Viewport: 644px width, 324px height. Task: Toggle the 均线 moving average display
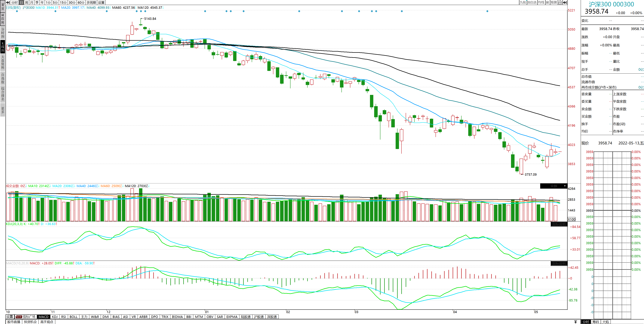pos(541,3)
